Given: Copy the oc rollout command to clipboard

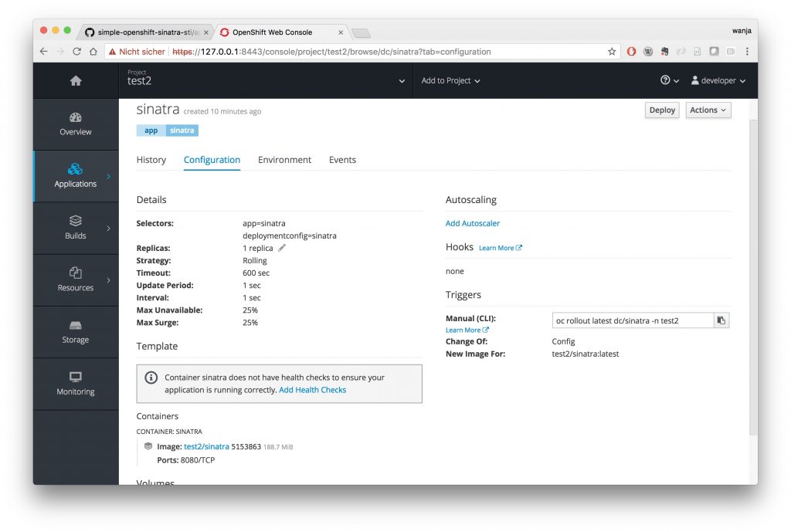Looking at the screenshot, I should pos(721,320).
